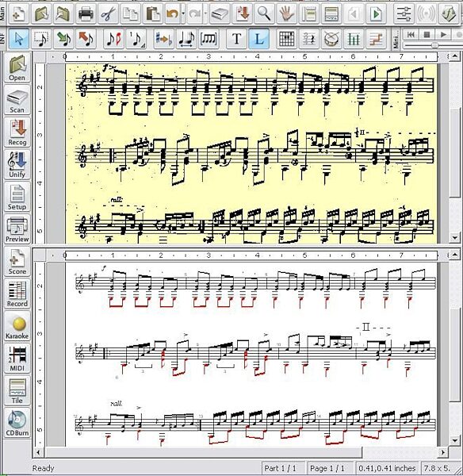Open the mixer sliders icon
Image resolution: width=463 pixels, height=476 pixels.
click(x=404, y=13)
